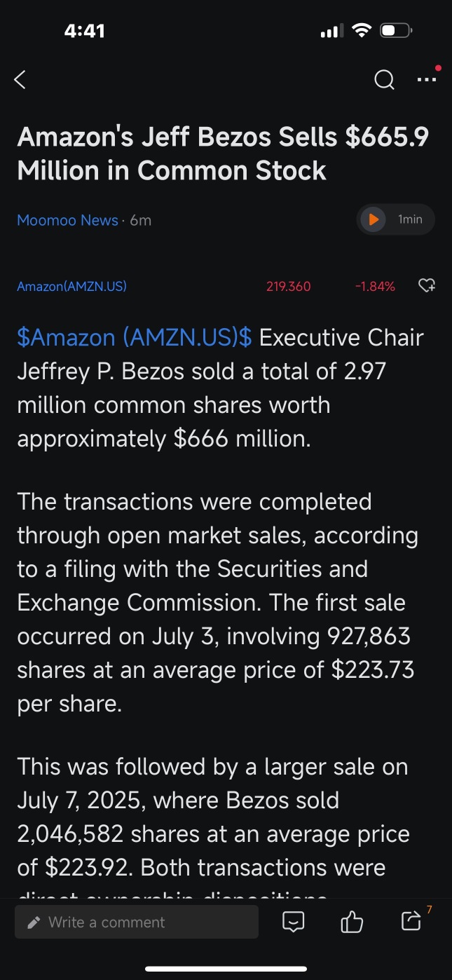Add Amazon to watchlist via heart icon

[427, 285]
